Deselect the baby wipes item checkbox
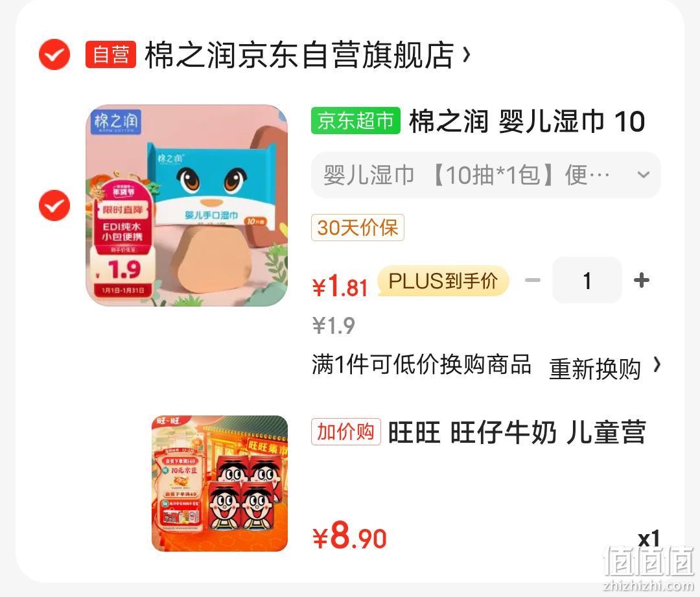 pyautogui.click(x=54, y=205)
